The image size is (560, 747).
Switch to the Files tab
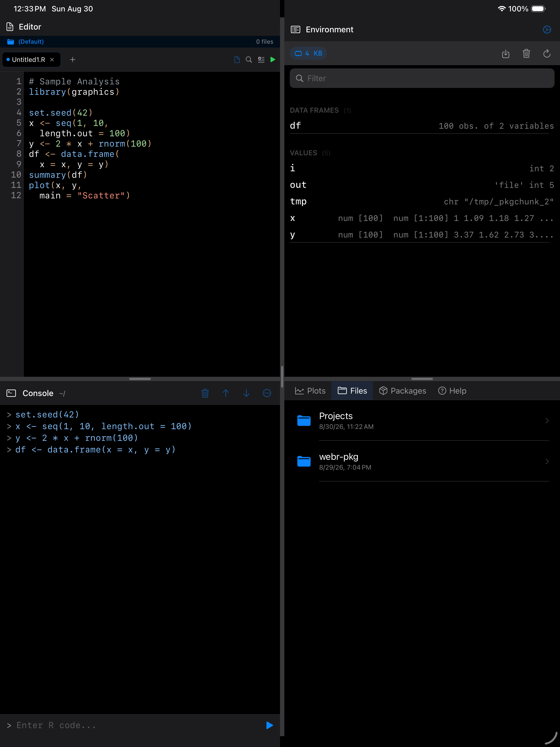pyautogui.click(x=352, y=391)
